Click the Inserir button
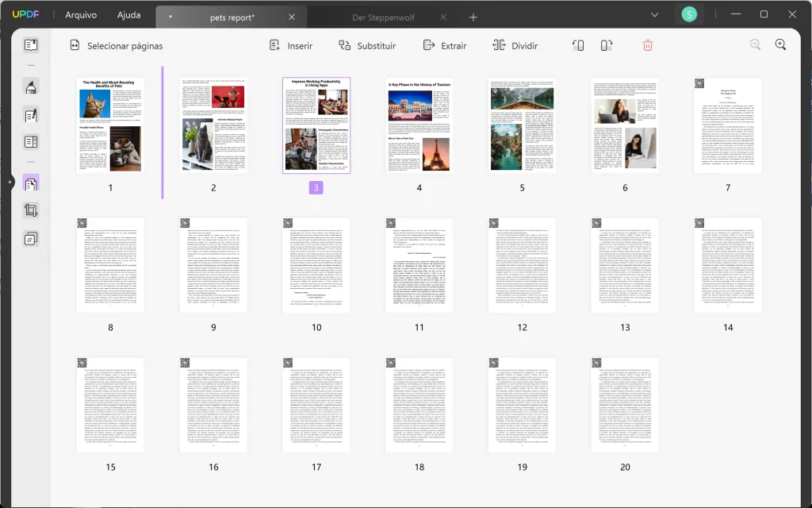 [x=291, y=45]
